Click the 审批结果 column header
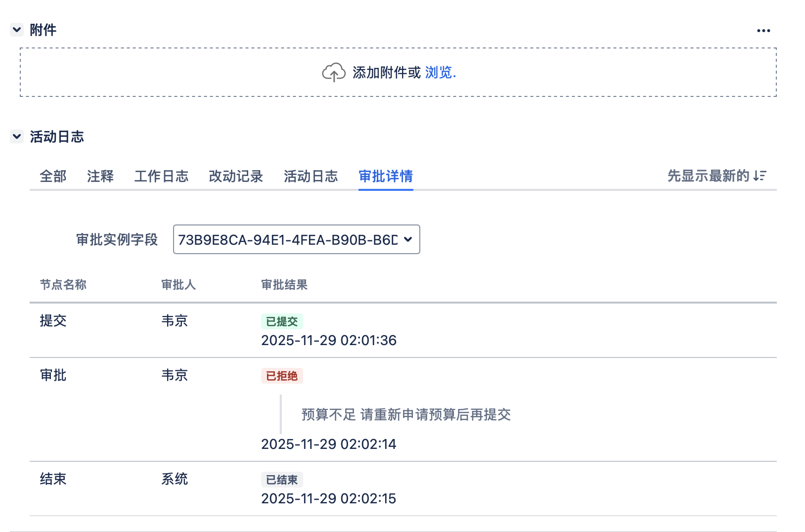The height and width of the screenshot is (532, 805). pyautogui.click(x=284, y=285)
